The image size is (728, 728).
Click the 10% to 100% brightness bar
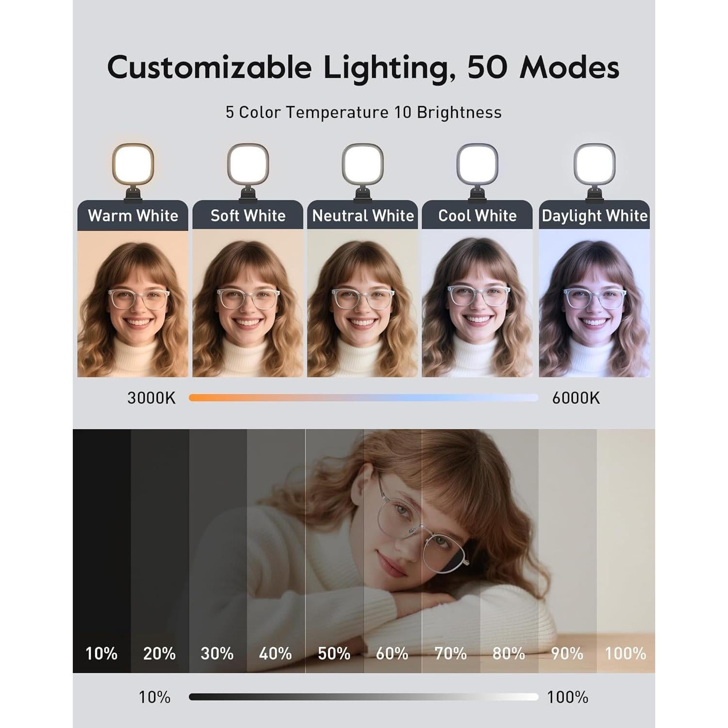pyautogui.click(x=364, y=697)
